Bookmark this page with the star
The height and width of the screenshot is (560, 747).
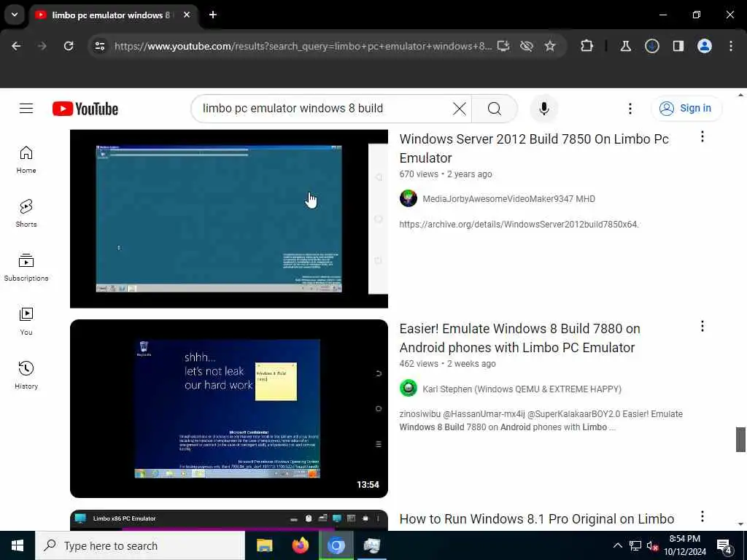pos(550,46)
